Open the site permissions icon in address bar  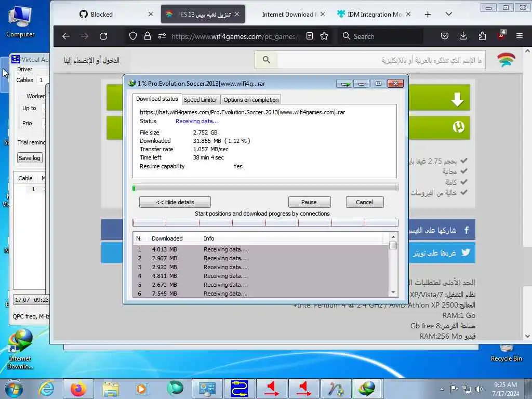pos(162,36)
